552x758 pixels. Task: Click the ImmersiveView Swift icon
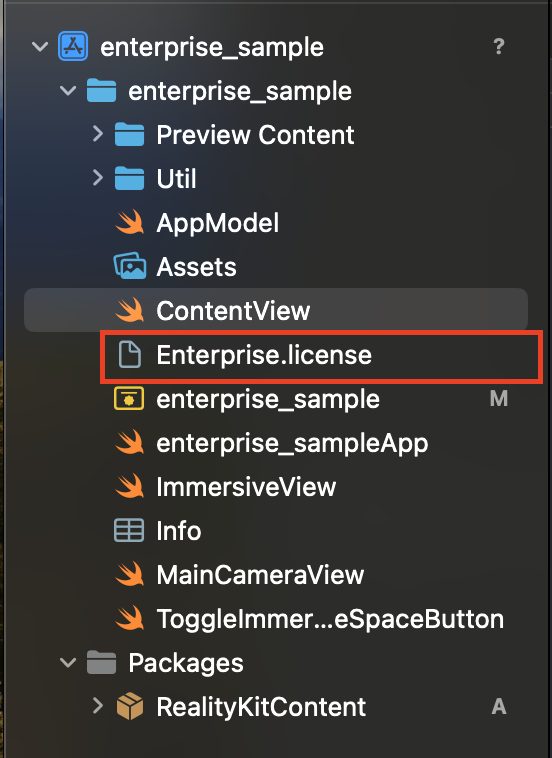pyautogui.click(x=130, y=486)
